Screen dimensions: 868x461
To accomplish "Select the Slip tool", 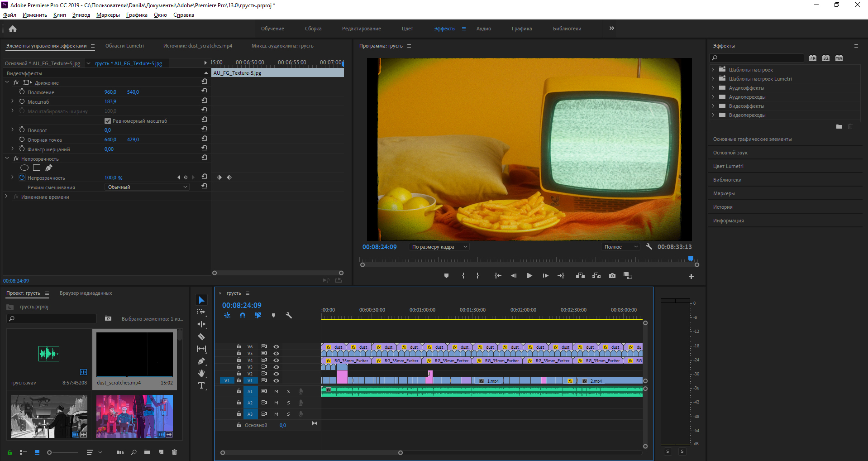I will click(201, 349).
